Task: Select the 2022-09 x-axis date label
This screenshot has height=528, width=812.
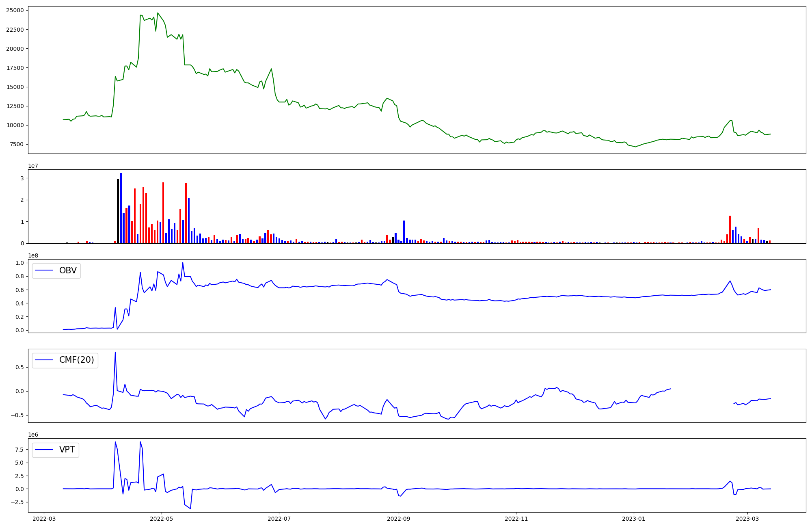Action: [399, 518]
